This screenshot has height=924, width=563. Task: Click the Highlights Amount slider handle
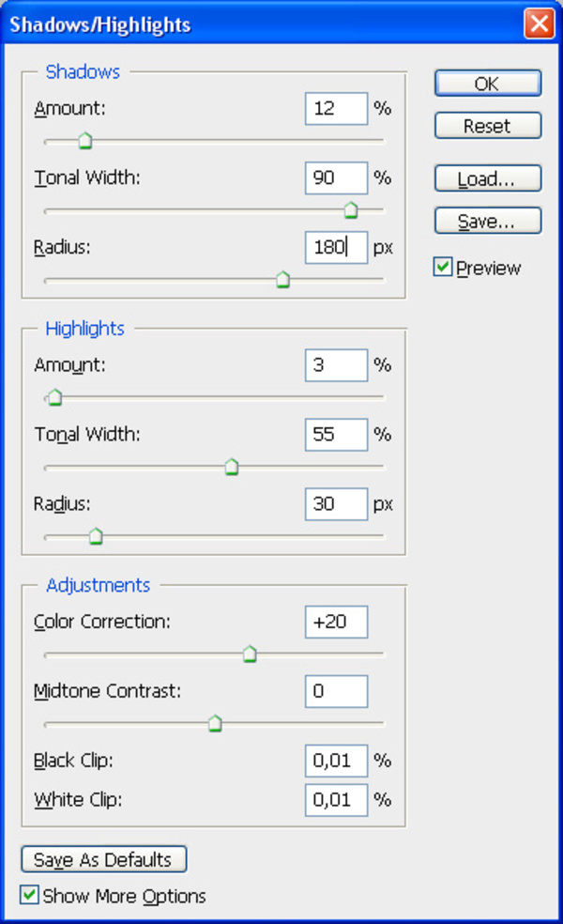(55, 397)
